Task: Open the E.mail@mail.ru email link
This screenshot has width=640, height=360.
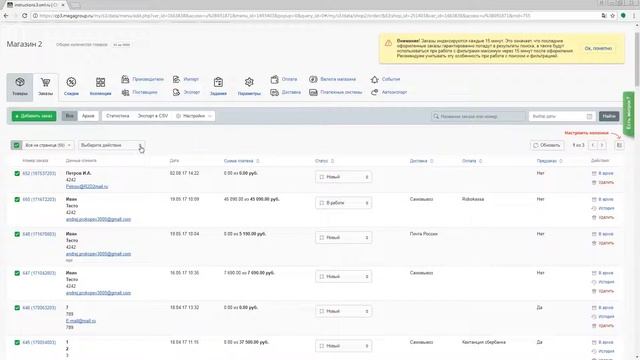Action: 81,321
